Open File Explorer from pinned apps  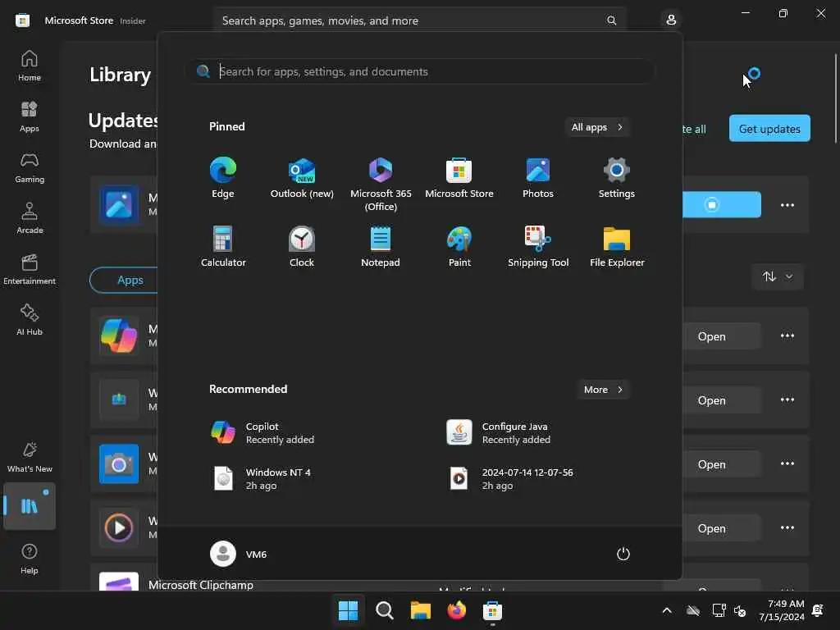(617, 246)
